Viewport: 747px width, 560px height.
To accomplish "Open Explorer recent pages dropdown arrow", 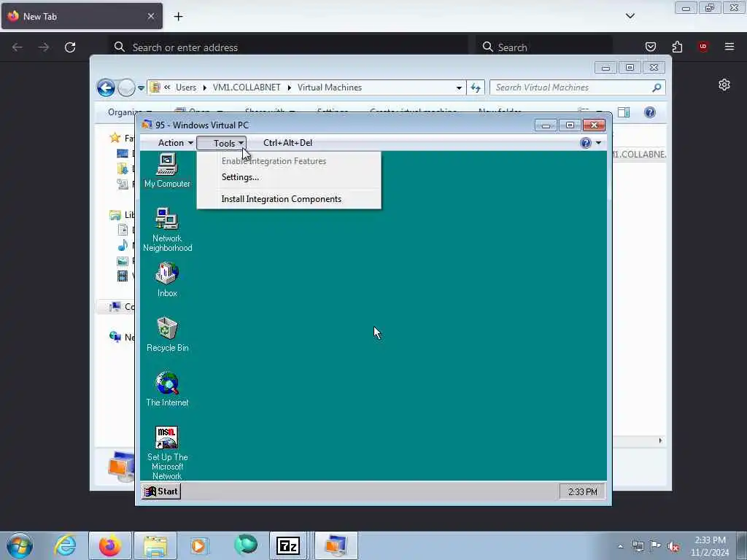I will 141,88.
